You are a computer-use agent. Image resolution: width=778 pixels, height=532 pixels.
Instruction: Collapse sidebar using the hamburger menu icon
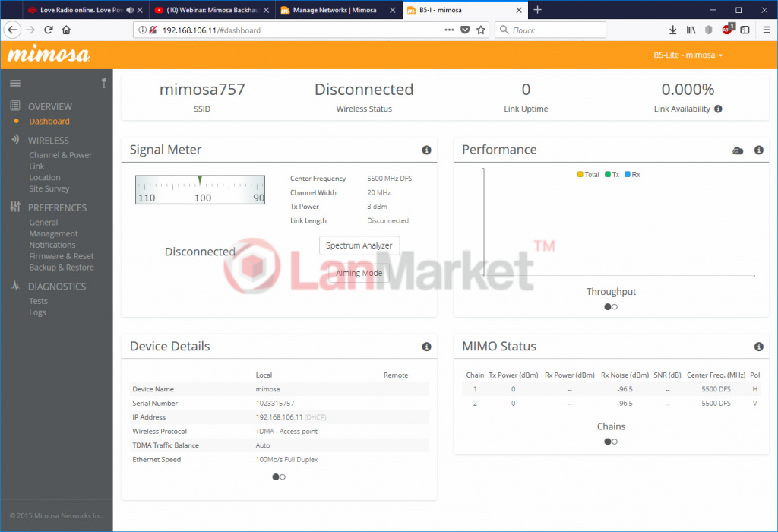click(15, 83)
